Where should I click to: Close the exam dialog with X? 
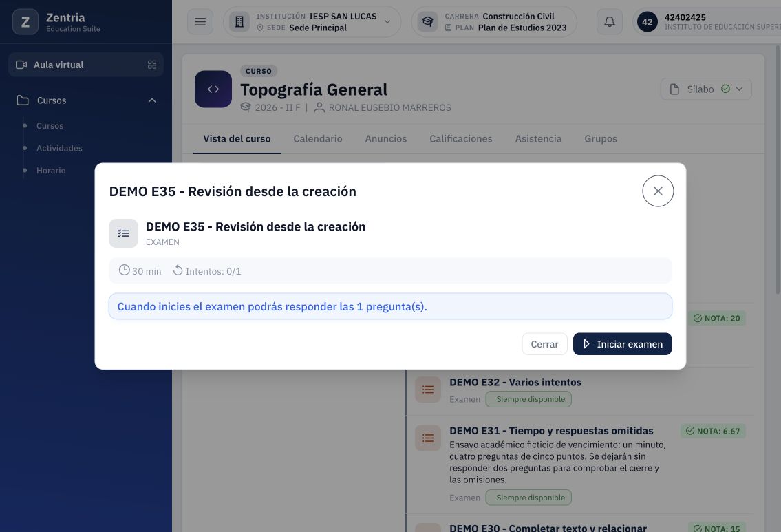point(657,191)
